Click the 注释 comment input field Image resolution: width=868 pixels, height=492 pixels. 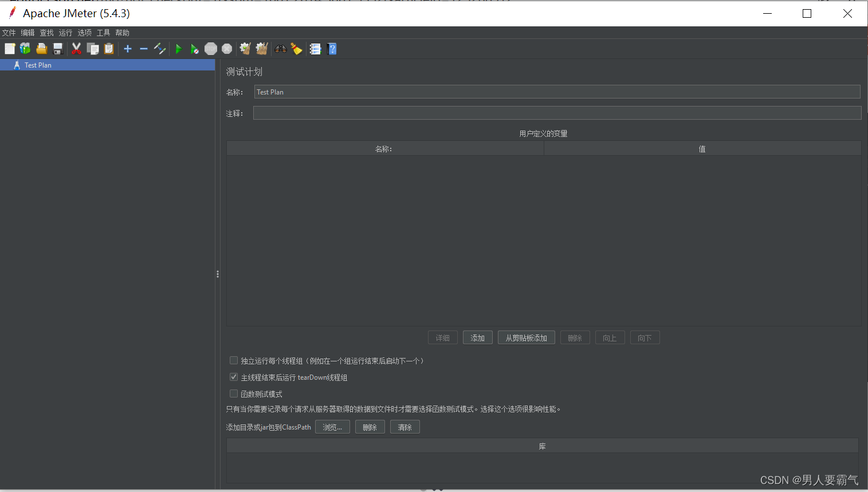557,113
